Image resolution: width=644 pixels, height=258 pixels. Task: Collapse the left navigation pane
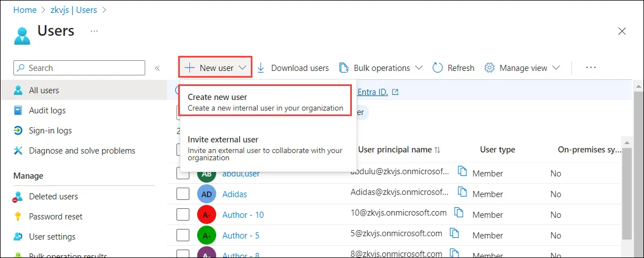157,68
